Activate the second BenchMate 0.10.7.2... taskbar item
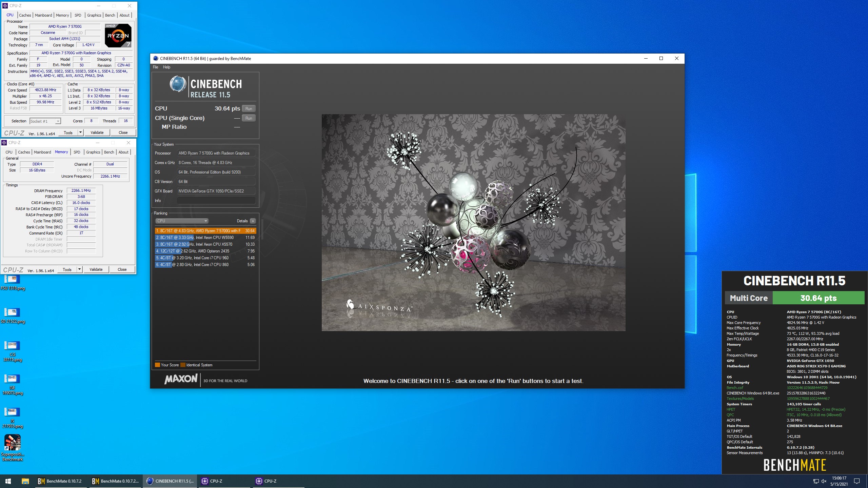The image size is (868, 488). point(115,481)
